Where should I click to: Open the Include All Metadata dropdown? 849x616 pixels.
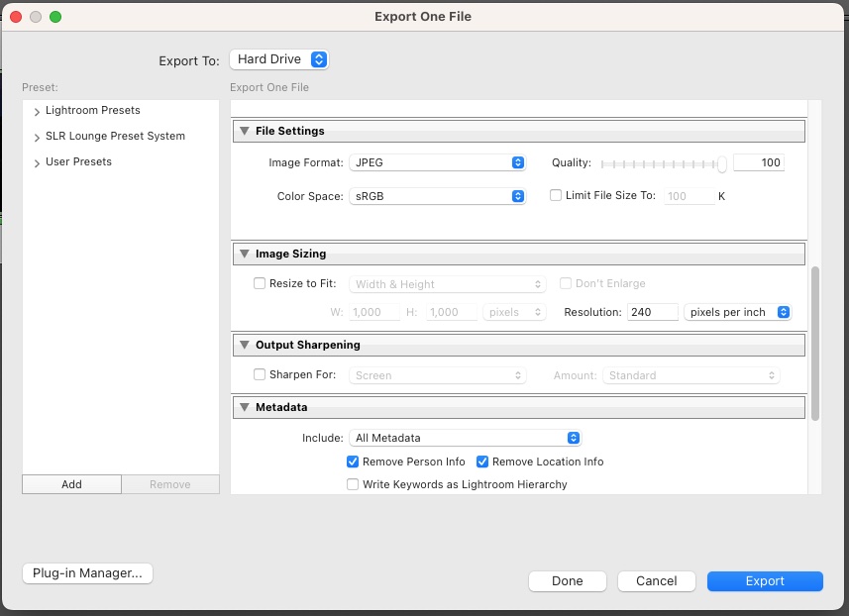(465, 438)
